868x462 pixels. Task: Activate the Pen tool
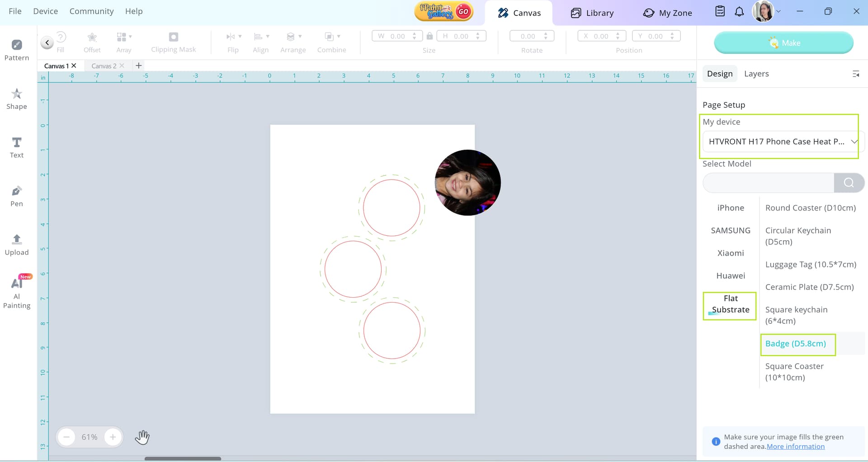(17, 196)
